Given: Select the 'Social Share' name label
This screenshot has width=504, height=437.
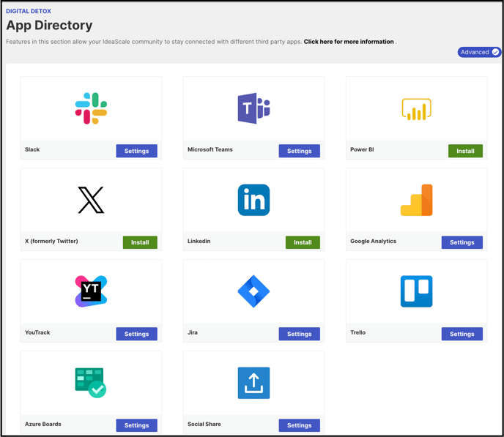Looking at the screenshot, I should click(204, 424).
